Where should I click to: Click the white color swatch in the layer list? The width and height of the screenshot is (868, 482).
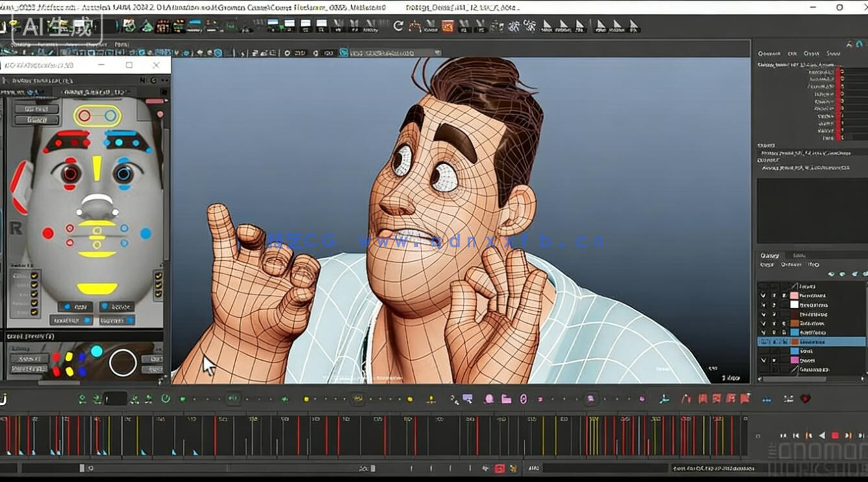794,305
